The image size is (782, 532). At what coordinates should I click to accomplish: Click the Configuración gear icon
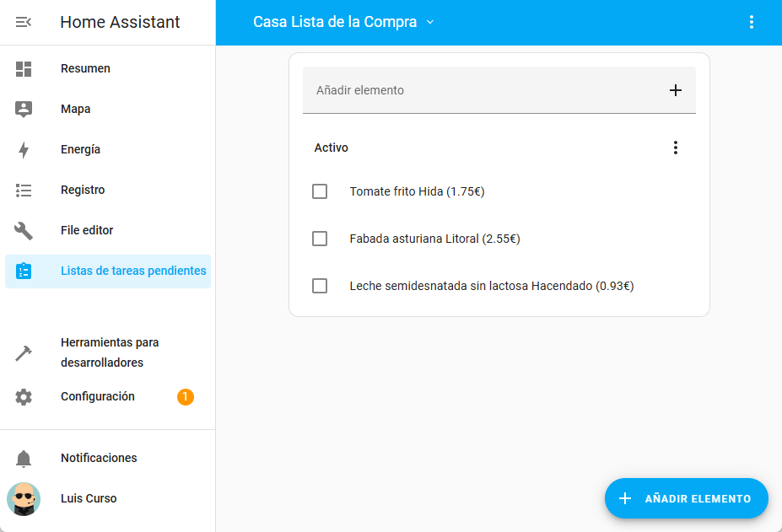(x=24, y=397)
